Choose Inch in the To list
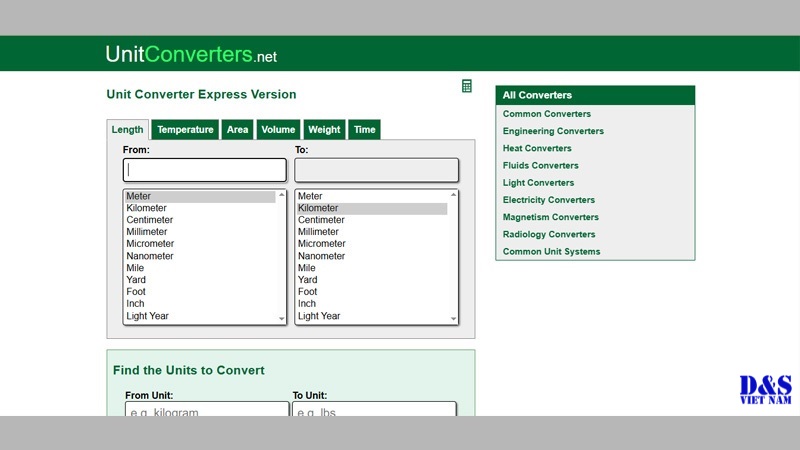Viewport: 800px width, 450px height. [x=372, y=304]
